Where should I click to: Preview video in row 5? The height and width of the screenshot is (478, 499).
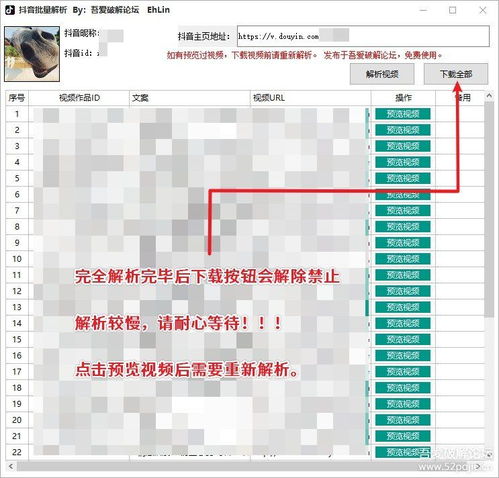[403, 178]
